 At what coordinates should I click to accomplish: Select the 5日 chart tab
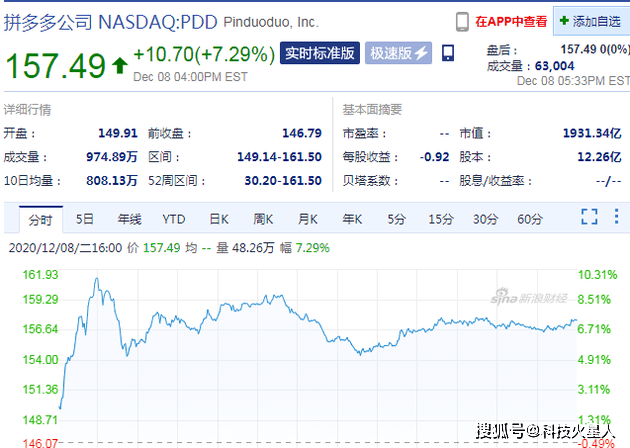click(x=85, y=219)
